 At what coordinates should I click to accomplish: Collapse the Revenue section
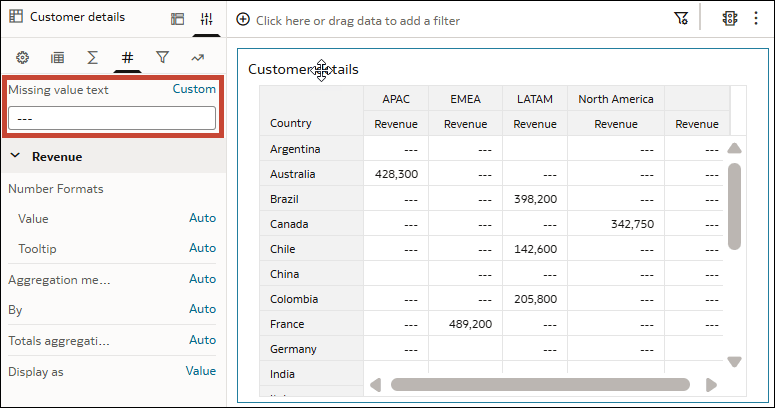click(x=15, y=156)
